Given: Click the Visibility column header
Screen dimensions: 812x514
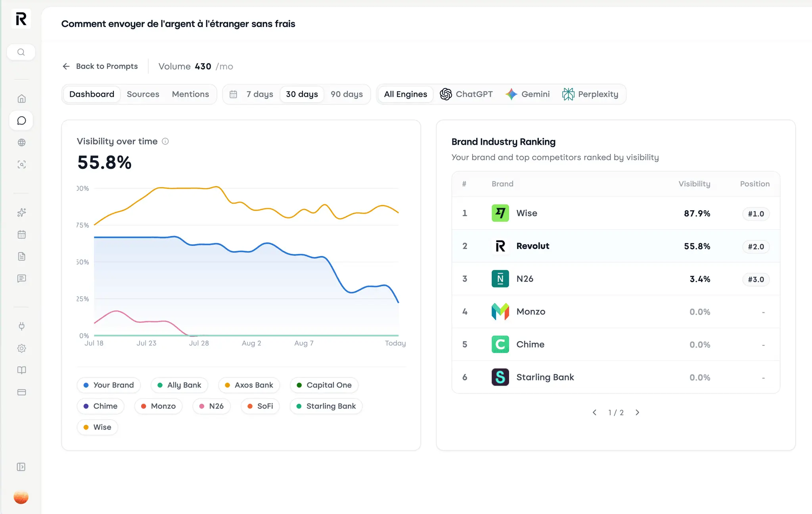Looking at the screenshot, I should tap(694, 184).
